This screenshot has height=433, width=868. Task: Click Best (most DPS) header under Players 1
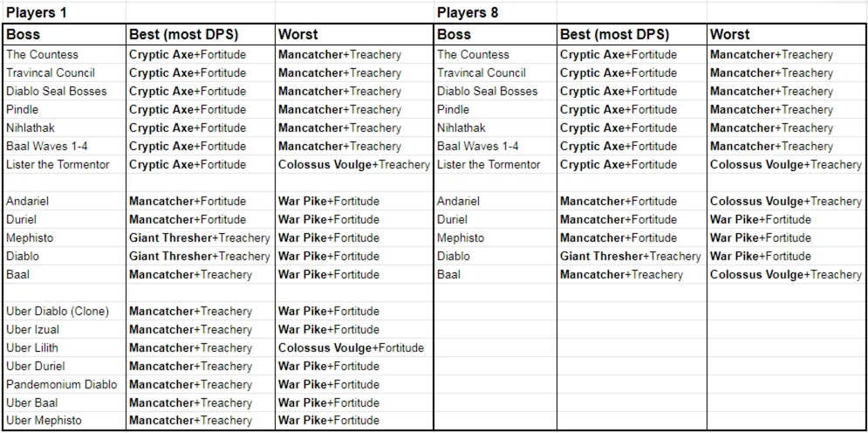184,35
